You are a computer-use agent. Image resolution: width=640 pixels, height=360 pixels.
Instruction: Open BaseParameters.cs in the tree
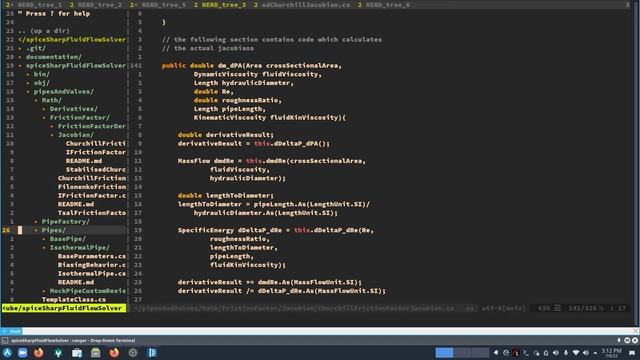[x=92, y=256]
